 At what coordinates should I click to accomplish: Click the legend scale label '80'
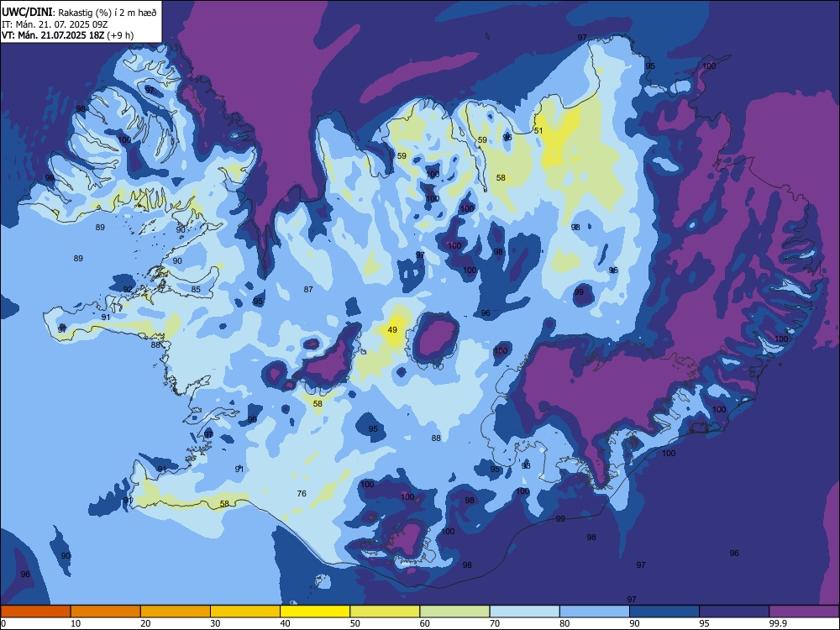pos(564,623)
